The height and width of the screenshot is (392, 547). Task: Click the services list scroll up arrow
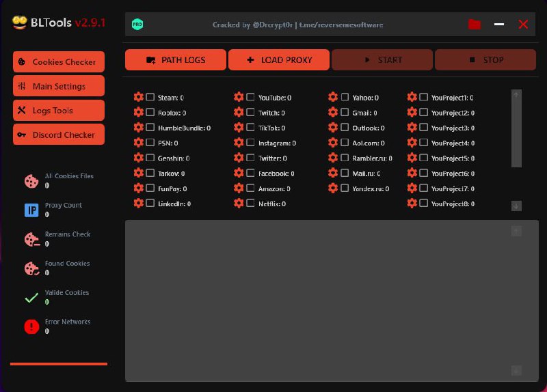tap(516, 94)
